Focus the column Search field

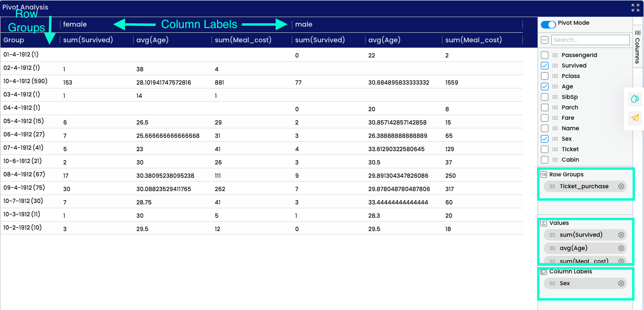click(590, 40)
